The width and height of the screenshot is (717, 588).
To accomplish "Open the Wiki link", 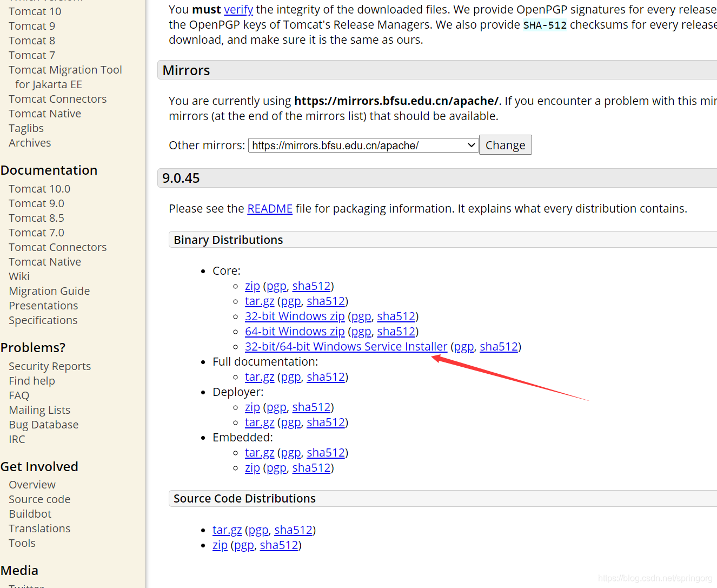I will pyautogui.click(x=19, y=276).
